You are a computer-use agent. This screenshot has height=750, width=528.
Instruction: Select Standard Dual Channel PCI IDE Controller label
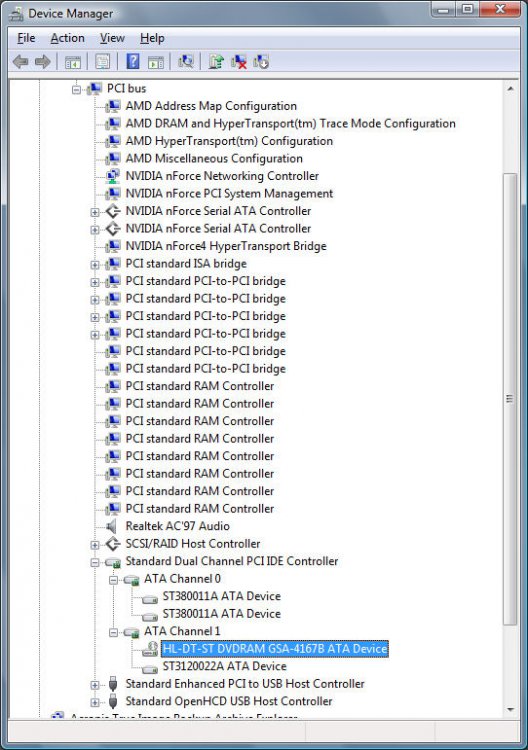(x=231, y=561)
